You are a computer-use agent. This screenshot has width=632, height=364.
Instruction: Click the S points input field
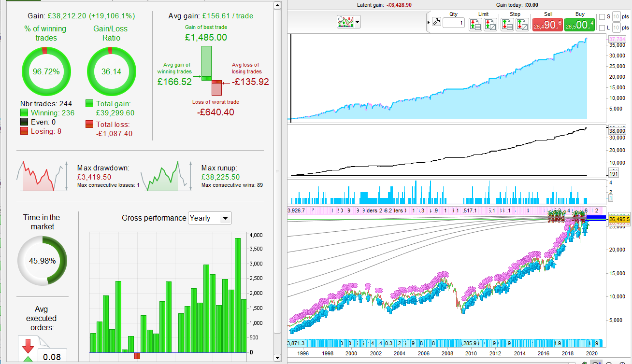pos(616,16)
